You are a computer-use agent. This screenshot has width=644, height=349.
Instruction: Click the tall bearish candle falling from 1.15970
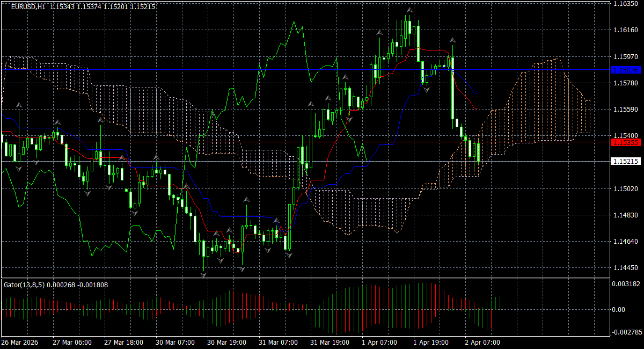point(453,88)
